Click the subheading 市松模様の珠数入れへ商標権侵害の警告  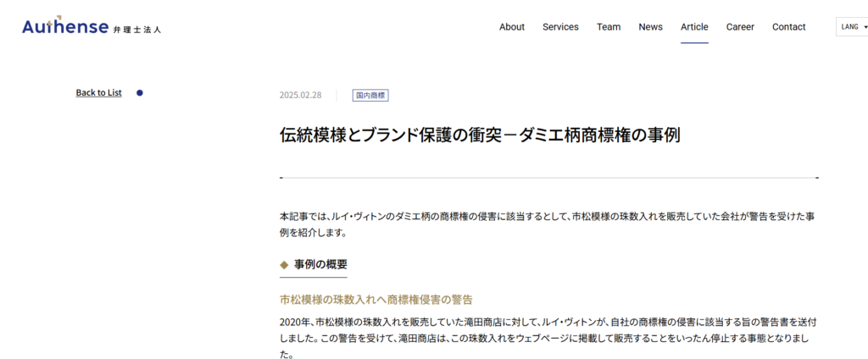pyautogui.click(x=376, y=301)
